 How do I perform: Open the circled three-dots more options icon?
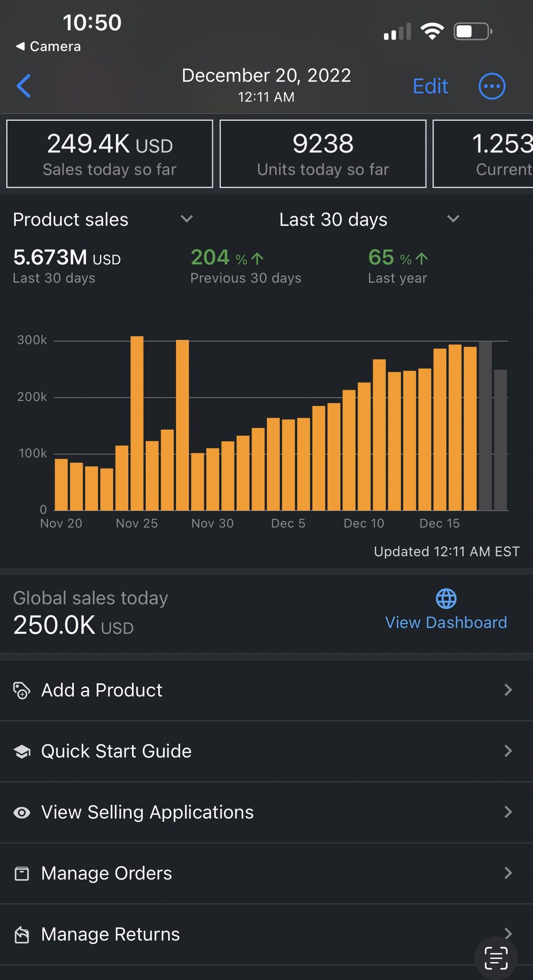click(x=492, y=87)
